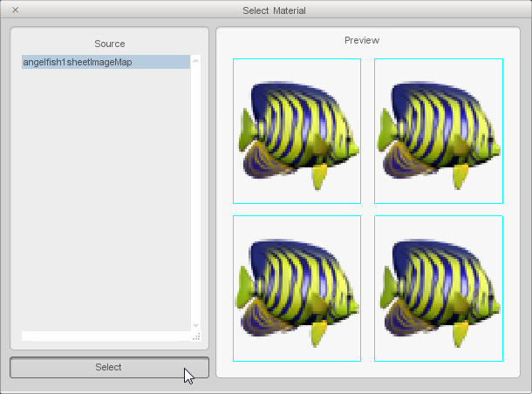Click the Select button
This screenshot has height=394, width=532.
pyautogui.click(x=109, y=367)
